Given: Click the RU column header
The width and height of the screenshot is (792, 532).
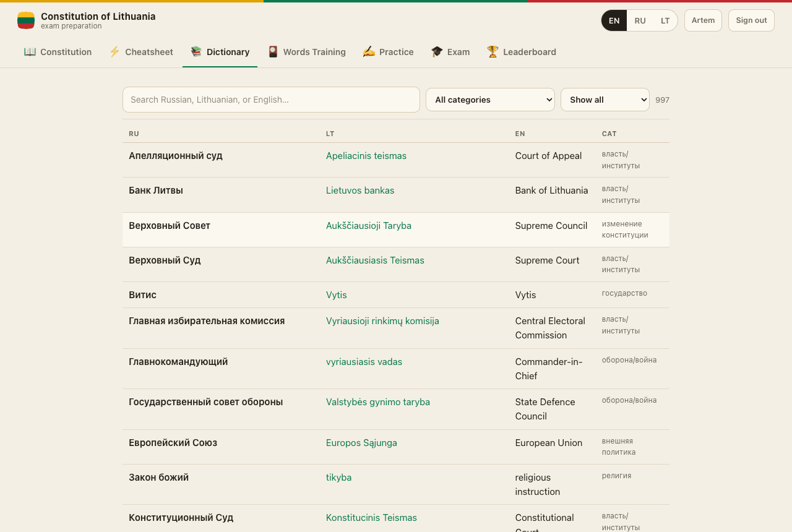Looking at the screenshot, I should 134,134.
